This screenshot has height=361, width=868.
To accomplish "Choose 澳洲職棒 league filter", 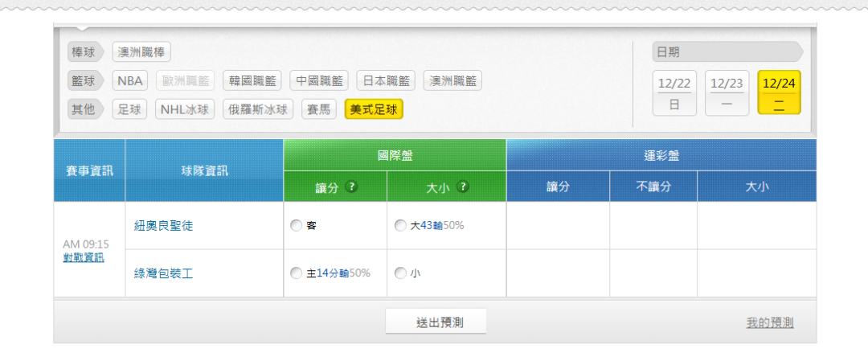I will click(x=141, y=52).
